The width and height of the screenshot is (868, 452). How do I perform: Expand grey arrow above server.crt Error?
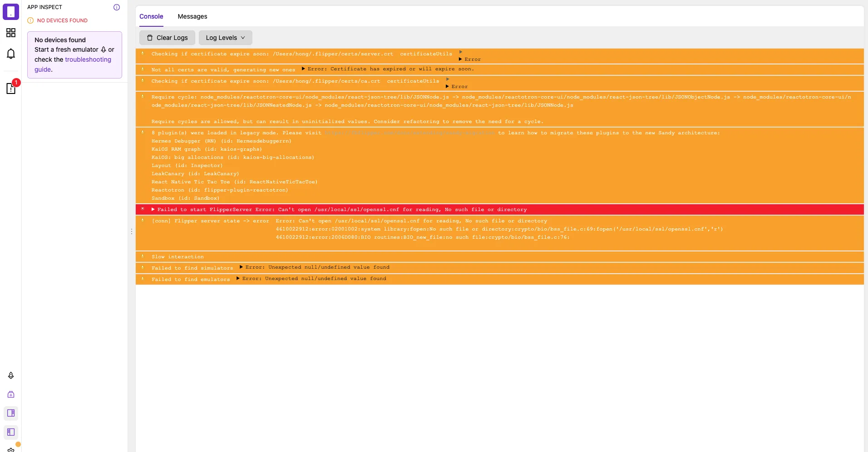[460, 52]
